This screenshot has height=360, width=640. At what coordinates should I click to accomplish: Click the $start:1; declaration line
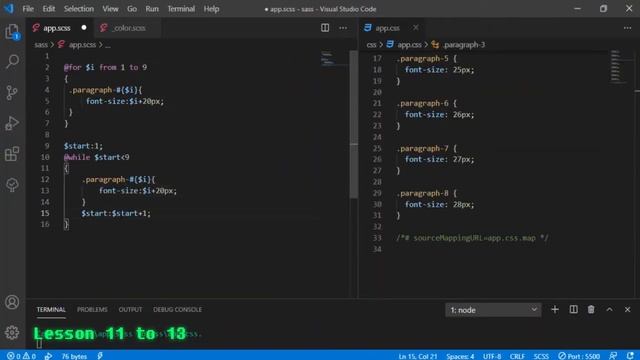click(x=83, y=146)
